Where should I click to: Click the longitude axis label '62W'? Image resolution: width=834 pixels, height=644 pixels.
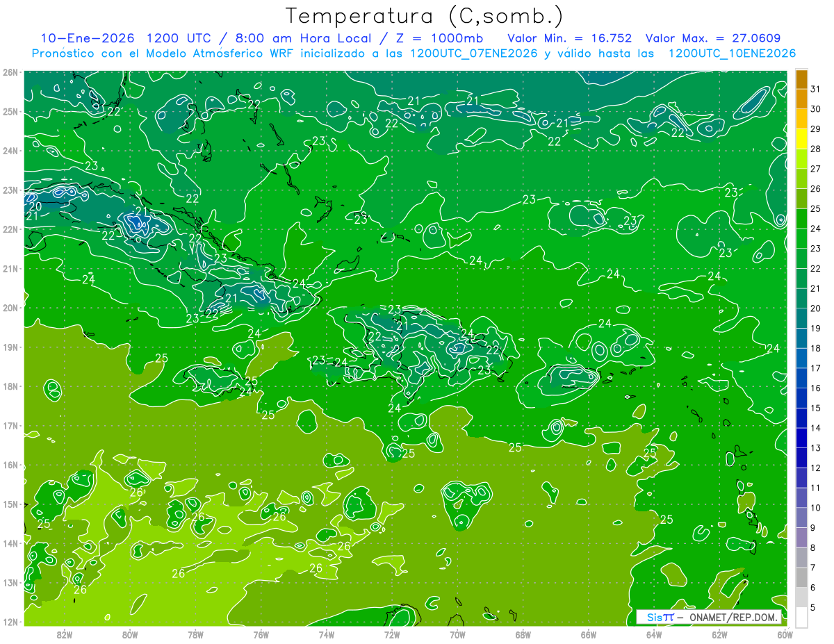click(x=719, y=634)
